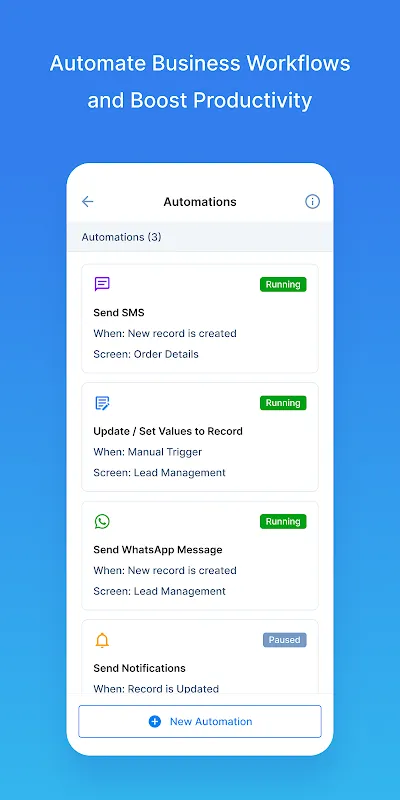The image size is (400, 800).
Task: Click the Automations page title
Action: click(x=200, y=202)
